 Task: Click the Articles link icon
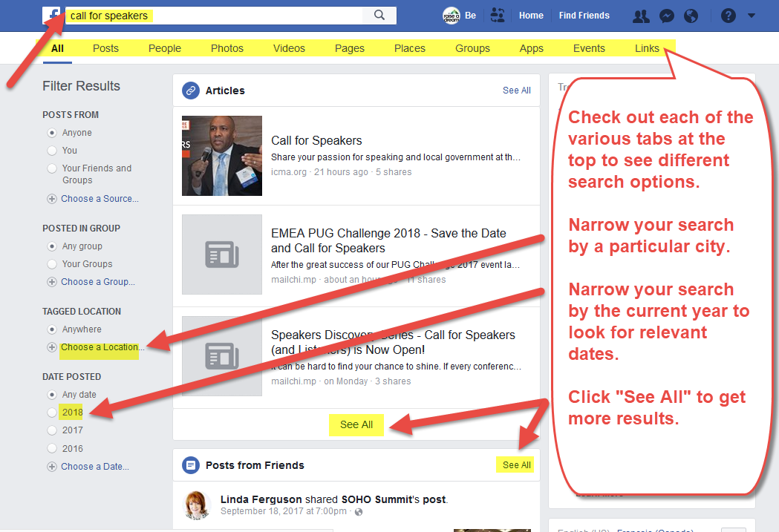191,91
